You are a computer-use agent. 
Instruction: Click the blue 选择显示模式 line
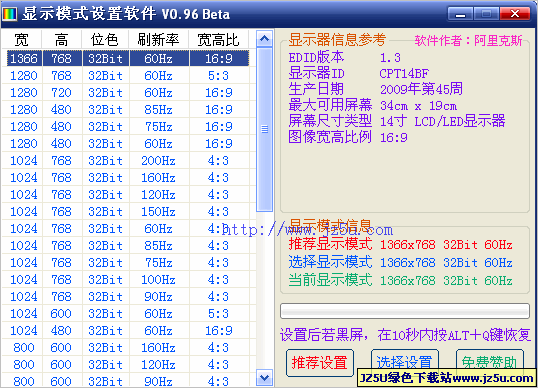400,263
